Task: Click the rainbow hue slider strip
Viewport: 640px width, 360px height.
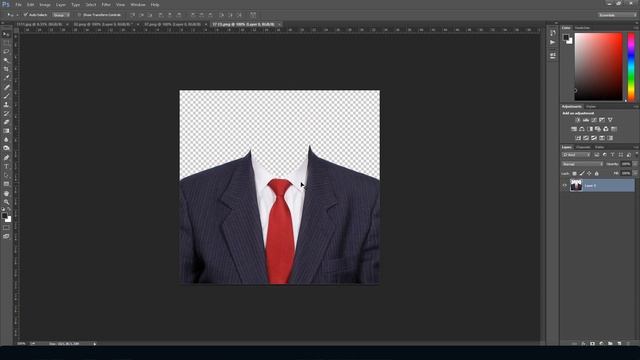Action: 631,67
